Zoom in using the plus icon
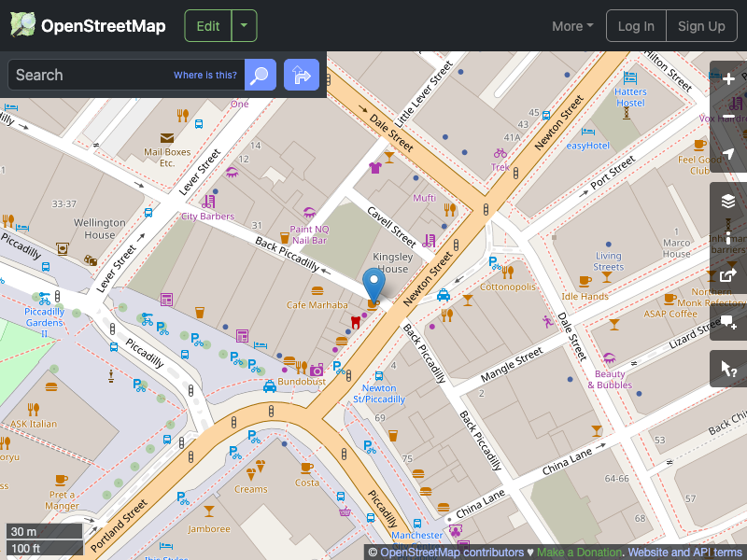The height and width of the screenshot is (560, 747). click(x=728, y=79)
